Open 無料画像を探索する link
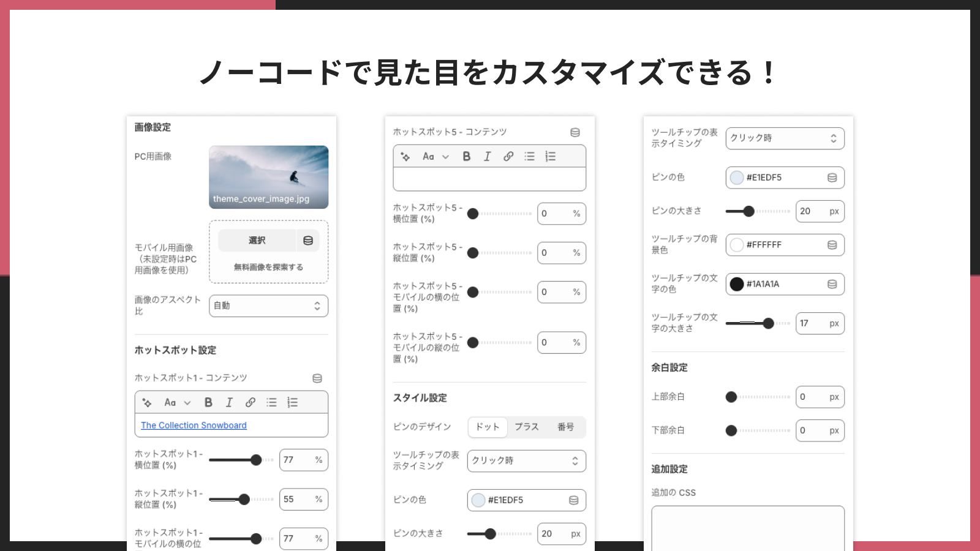 pos(268,266)
